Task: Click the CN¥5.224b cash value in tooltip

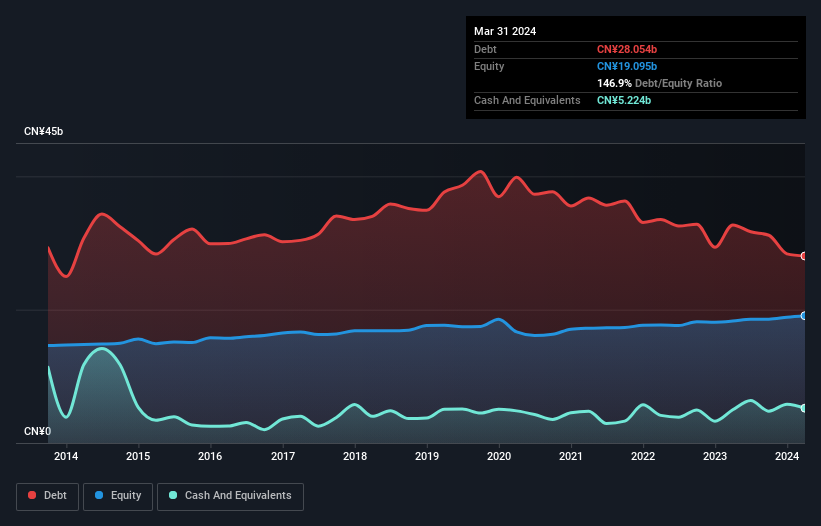Action: [x=624, y=100]
